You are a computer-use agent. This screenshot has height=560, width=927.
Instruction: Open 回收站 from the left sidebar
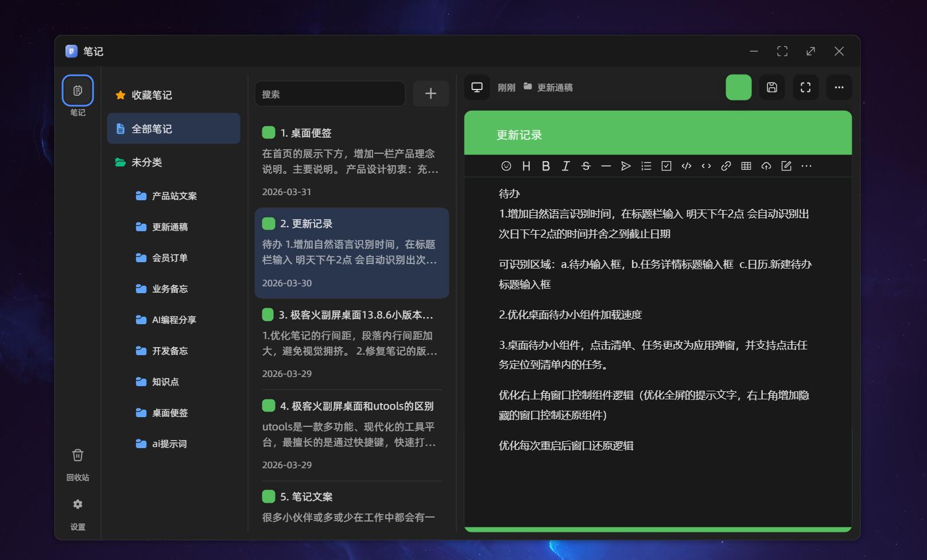tap(77, 462)
